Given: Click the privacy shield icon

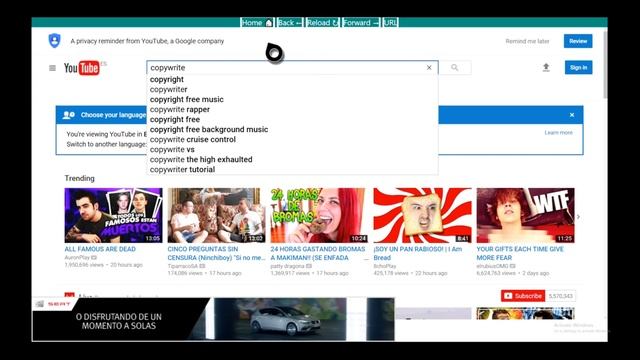Looking at the screenshot, I should [x=54, y=41].
